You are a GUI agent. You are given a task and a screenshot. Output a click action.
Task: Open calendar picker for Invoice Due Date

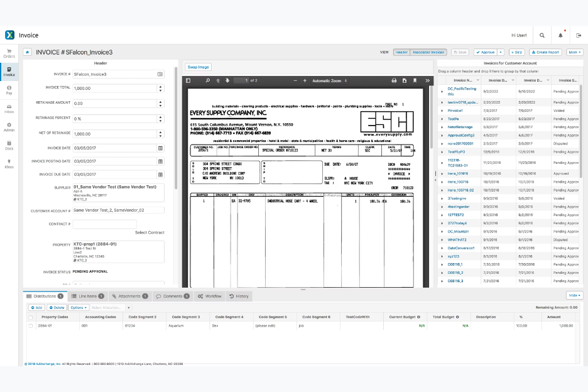click(160, 175)
